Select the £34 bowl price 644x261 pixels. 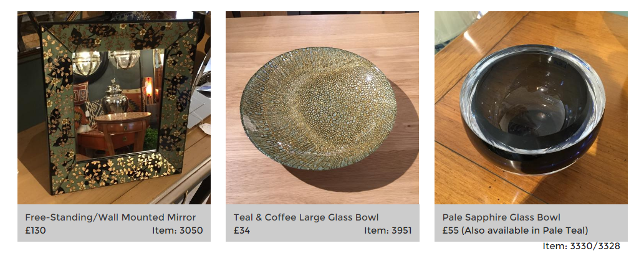(x=242, y=230)
